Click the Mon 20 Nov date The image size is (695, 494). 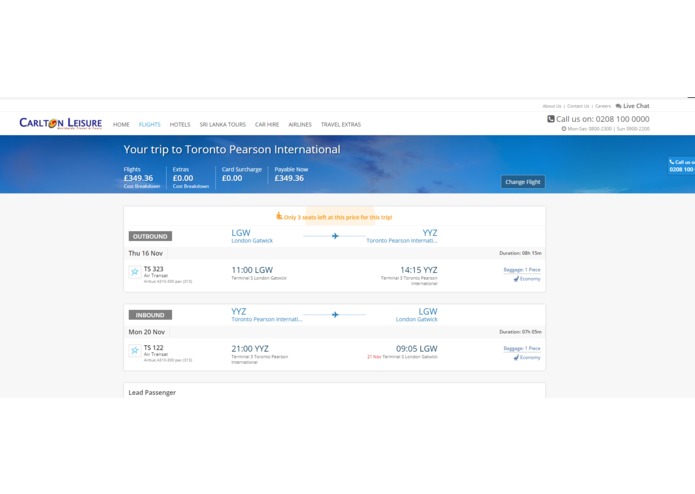[146, 332]
